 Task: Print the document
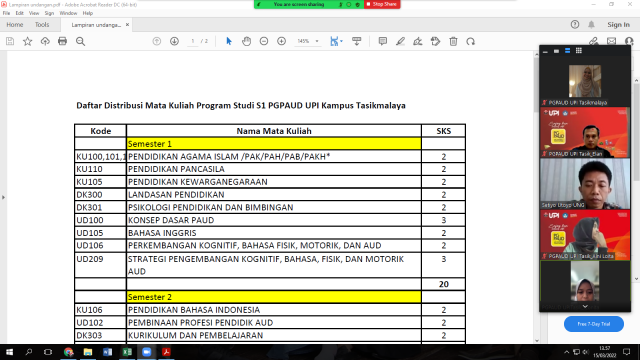[x=62, y=41]
